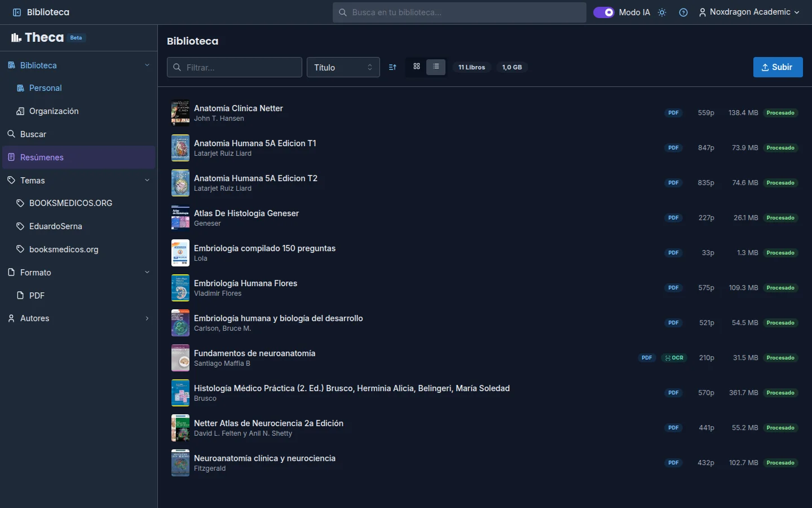The height and width of the screenshot is (508, 812).
Task: Expand the Autores section chevron
Action: coord(147,318)
